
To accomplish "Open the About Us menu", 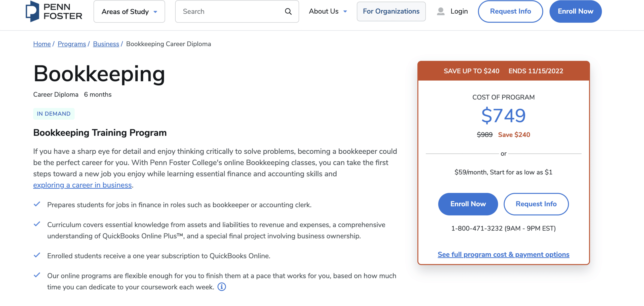I will point(328,11).
